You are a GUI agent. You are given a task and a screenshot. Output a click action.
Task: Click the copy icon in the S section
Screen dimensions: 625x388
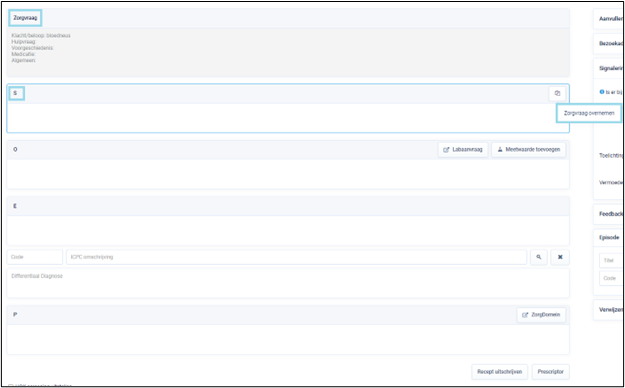click(557, 94)
